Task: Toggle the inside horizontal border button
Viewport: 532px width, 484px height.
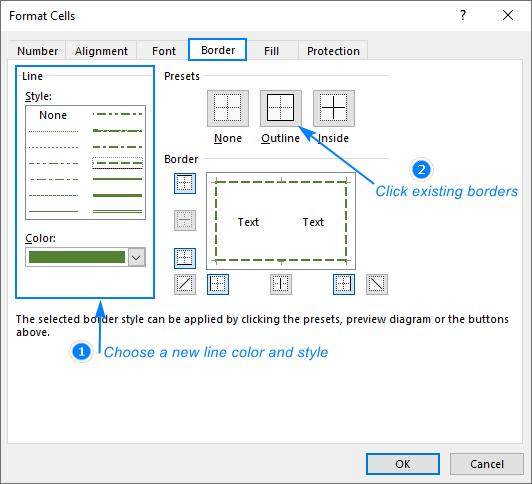Action: (185, 220)
